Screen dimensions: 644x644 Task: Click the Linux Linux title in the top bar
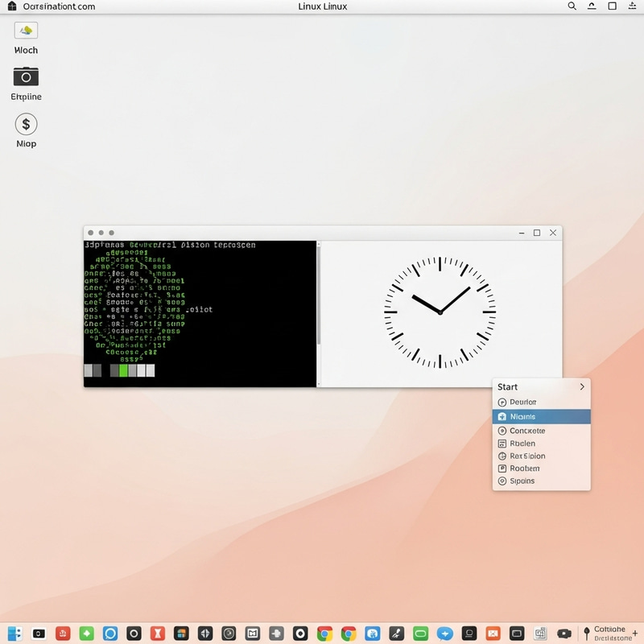322,6
